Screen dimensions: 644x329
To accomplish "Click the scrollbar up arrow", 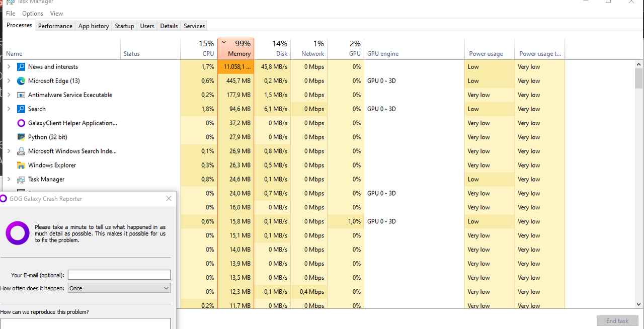I will (x=639, y=64).
